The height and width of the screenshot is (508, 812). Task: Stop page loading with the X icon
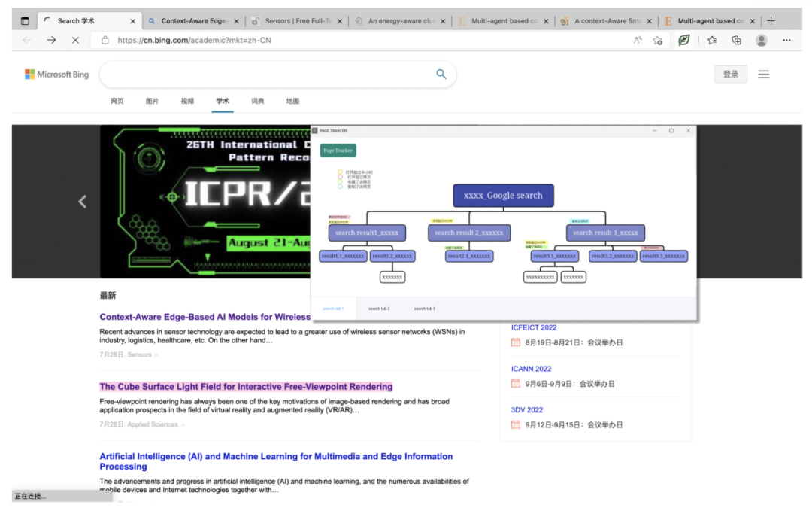[75, 40]
